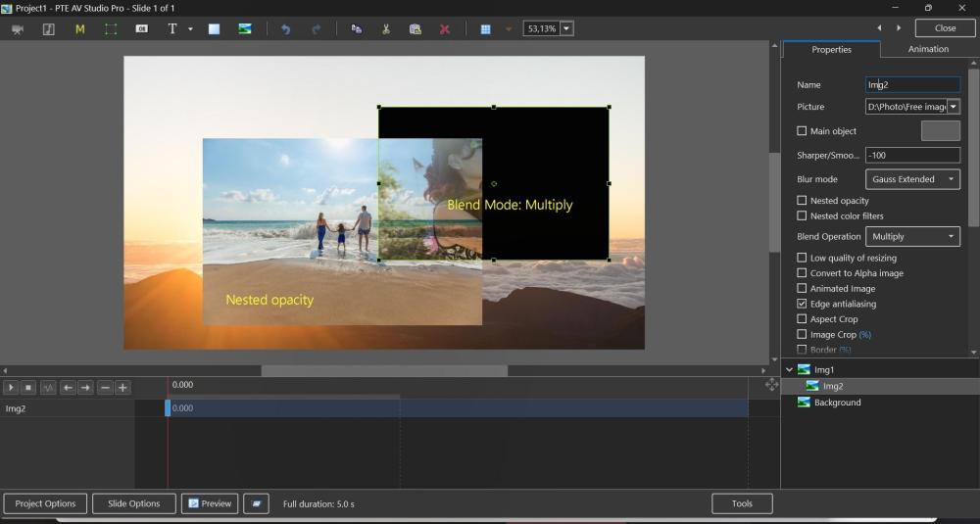Add a frame object with green rectangle icon

(x=111, y=29)
